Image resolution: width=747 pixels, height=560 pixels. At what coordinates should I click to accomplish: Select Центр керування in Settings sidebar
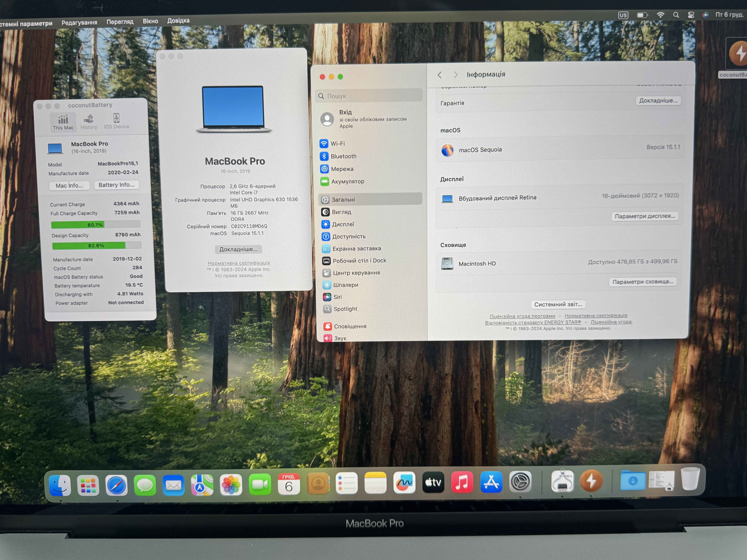[371, 273]
